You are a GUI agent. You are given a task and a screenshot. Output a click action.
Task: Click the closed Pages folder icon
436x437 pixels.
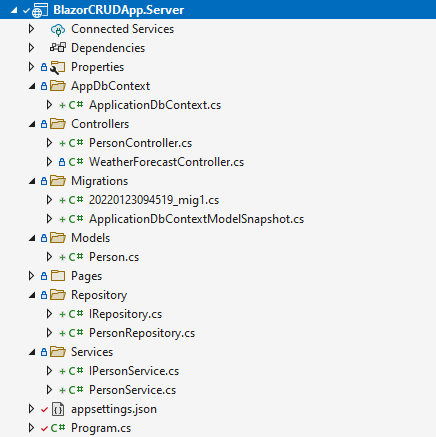click(58, 276)
